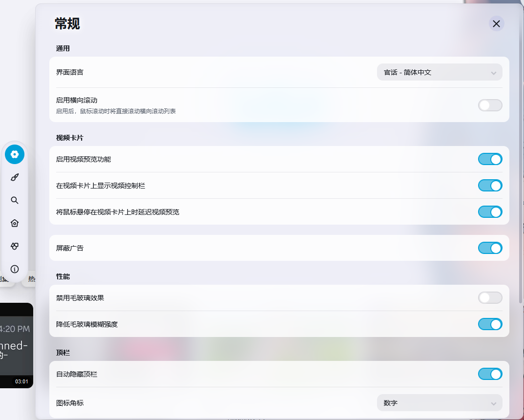
Task: Switch off 降低毛玻璃模糊强度
Action: click(490, 324)
